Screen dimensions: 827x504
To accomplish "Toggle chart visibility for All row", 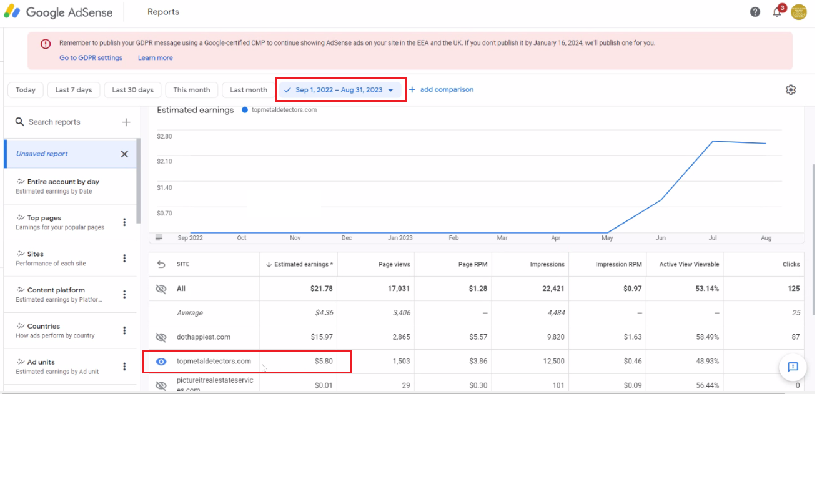I will (161, 289).
